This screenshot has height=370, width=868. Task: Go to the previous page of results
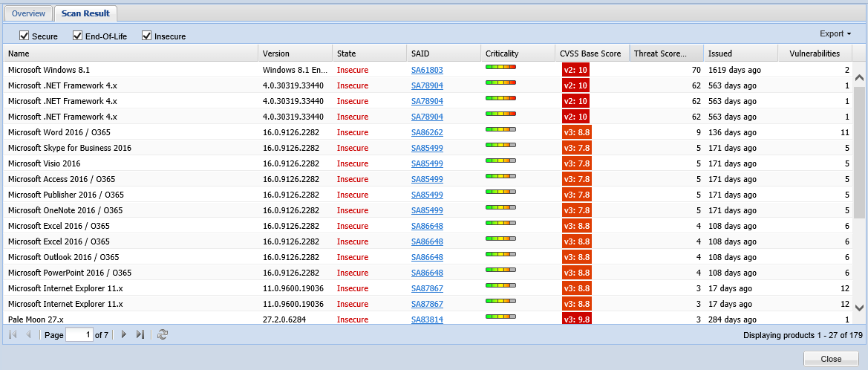point(29,335)
